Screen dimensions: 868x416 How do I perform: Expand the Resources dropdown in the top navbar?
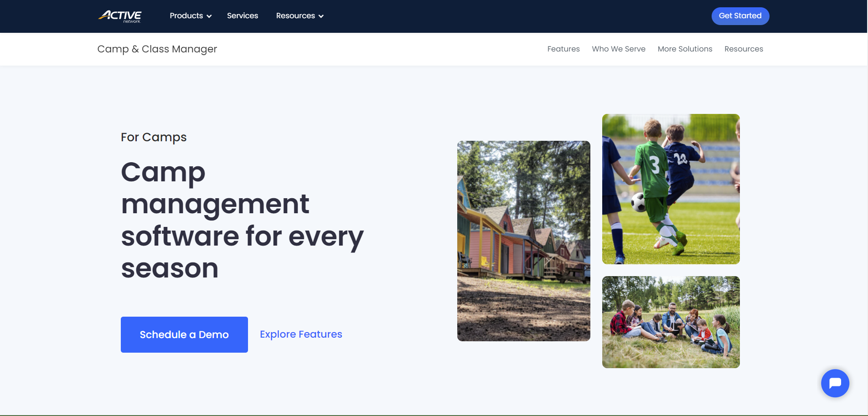point(295,15)
